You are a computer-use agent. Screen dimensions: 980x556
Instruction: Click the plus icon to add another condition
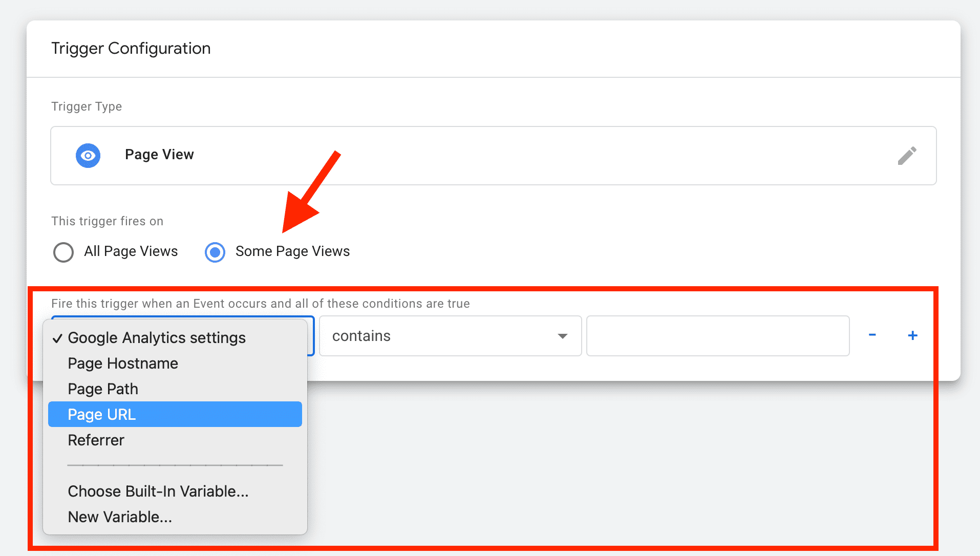pos(912,335)
